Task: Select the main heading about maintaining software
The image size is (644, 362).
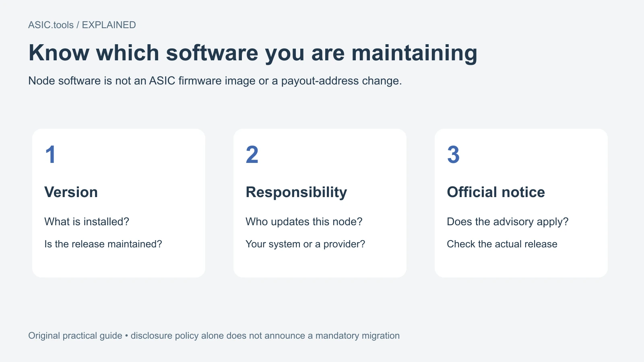Action: 253,53
